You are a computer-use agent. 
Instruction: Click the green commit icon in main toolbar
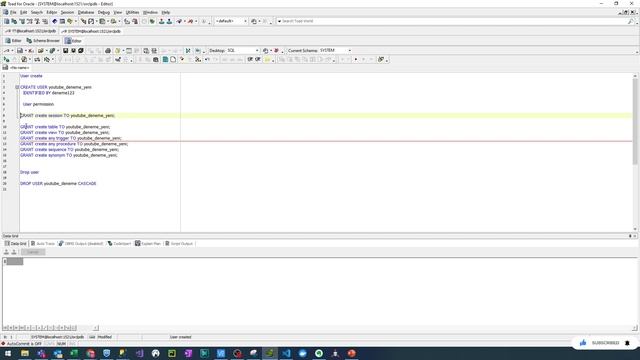pyautogui.click(x=152, y=21)
